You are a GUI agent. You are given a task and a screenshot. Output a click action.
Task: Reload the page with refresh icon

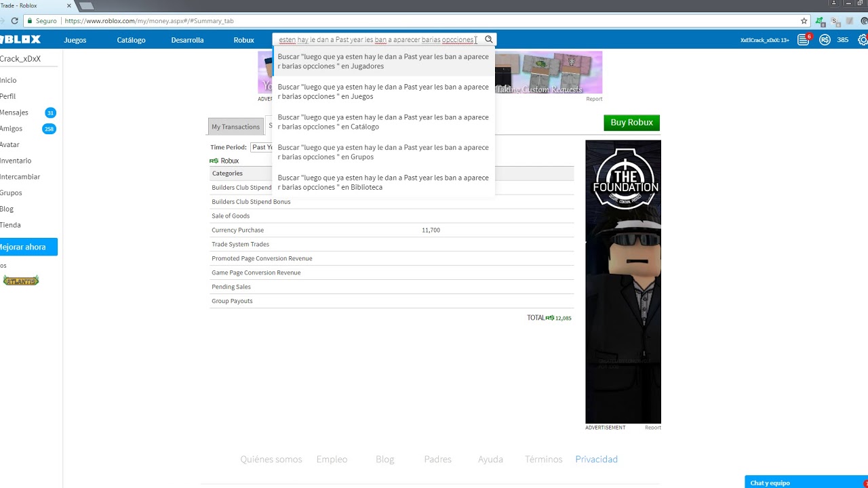point(14,21)
